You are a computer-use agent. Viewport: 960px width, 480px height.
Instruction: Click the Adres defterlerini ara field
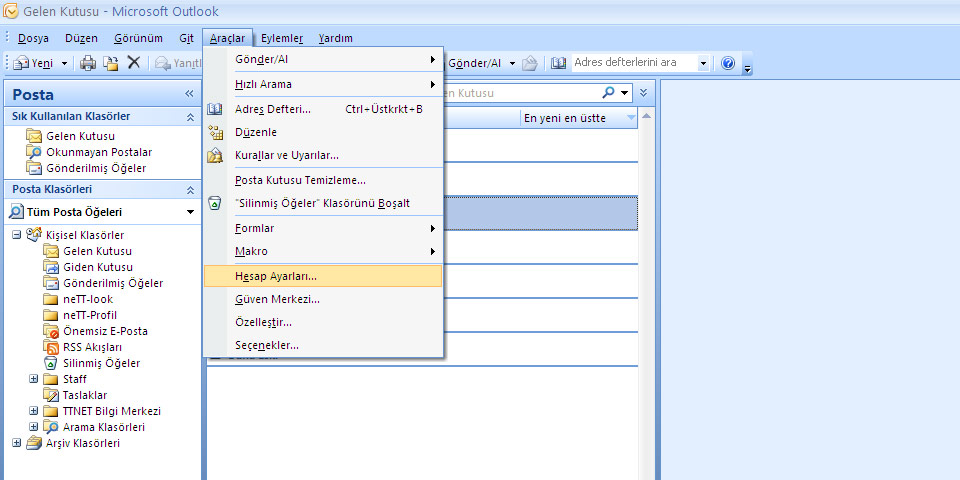634,62
